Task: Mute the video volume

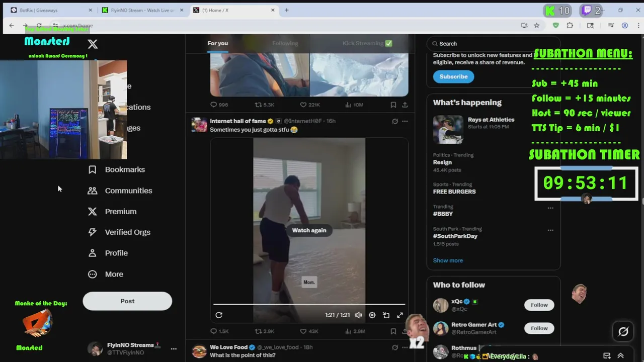Action: click(358, 315)
